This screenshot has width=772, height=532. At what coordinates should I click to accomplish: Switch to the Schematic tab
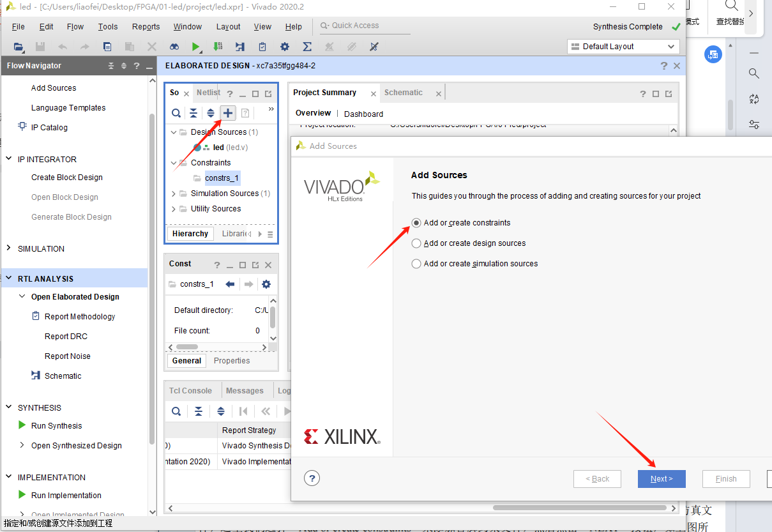(404, 93)
